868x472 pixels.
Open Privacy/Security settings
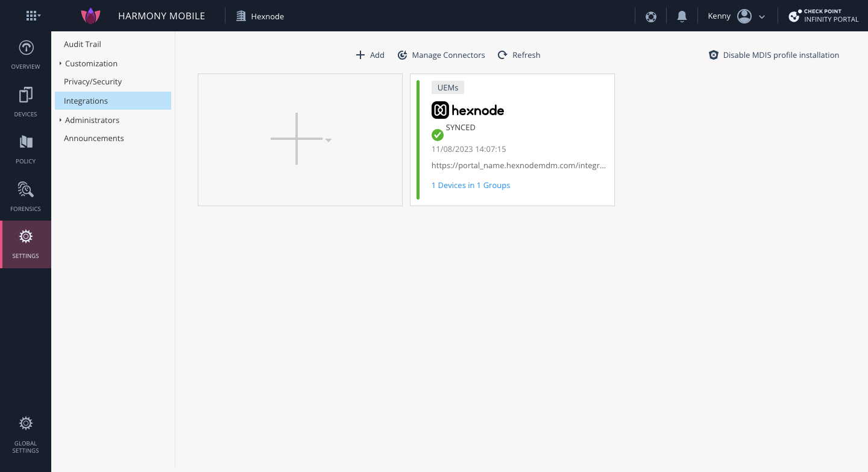pos(93,81)
